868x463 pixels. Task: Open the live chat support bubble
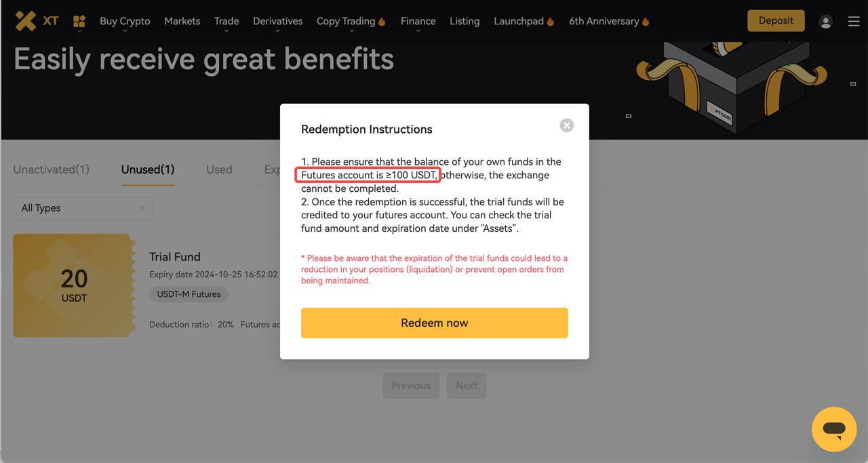(834, 429)
